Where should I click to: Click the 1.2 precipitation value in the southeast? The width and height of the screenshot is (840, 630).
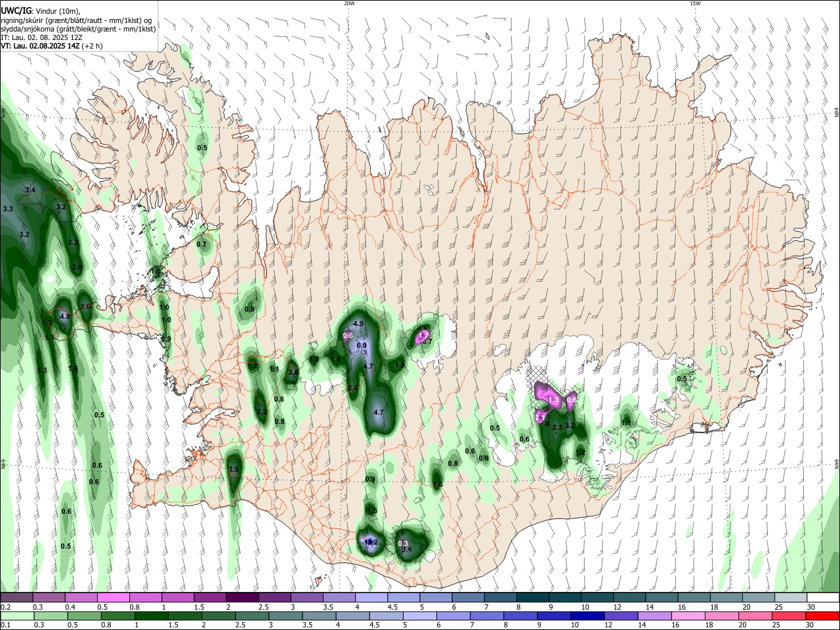click(580, 453)
